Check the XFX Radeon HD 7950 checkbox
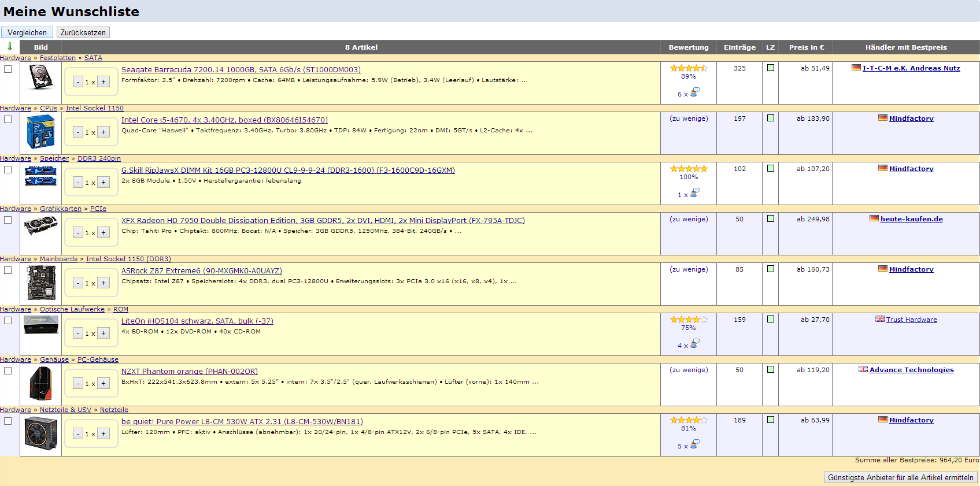The height and width of the screenshot is (486, 980). coord(8,220)
